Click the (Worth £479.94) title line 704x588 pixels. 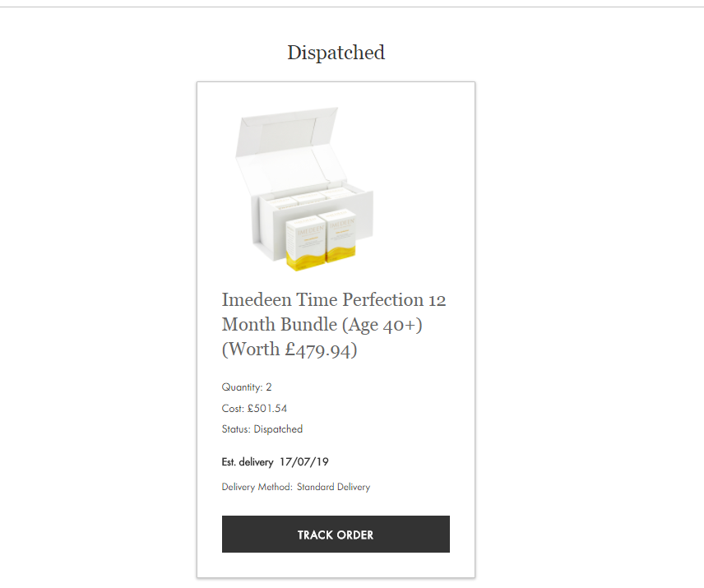click(x=289, y=350)
